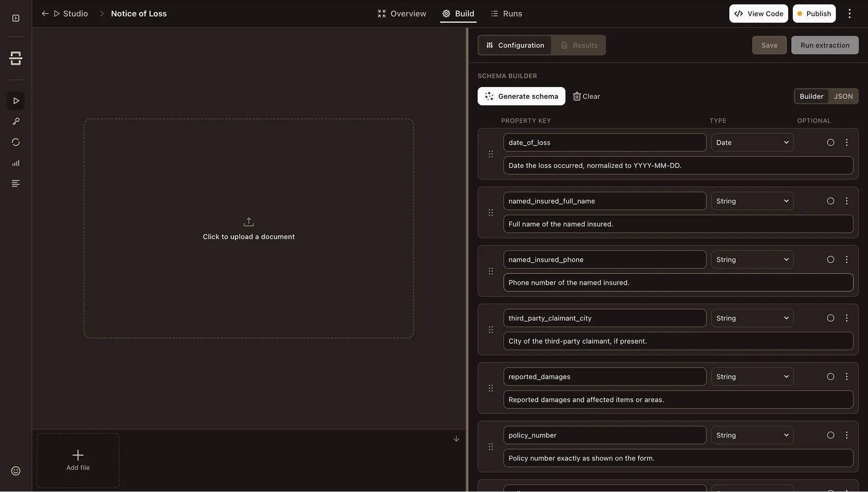Edit the policy_number property key field
The image size is (868, 492).
pyautogui.click(x=605, y=436)
